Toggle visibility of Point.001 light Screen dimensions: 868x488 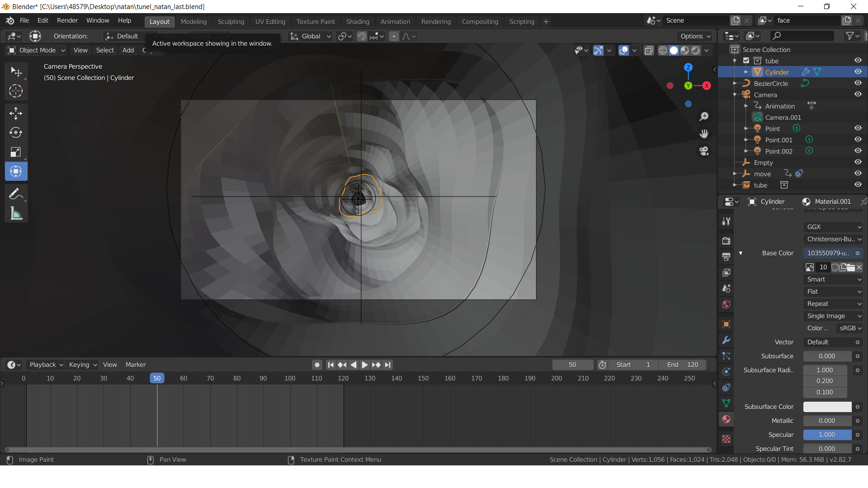coord(858,140)
